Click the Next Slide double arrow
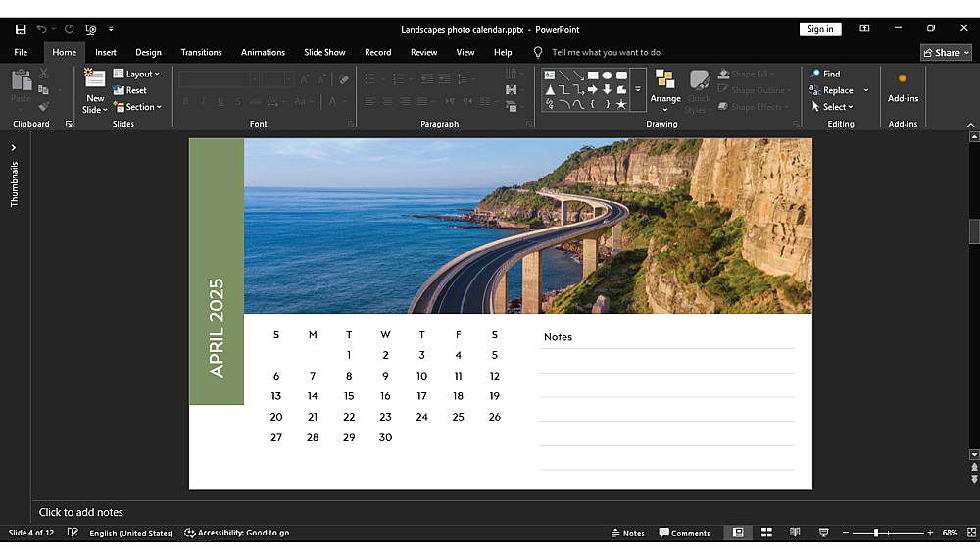Screen dimensions: 980x560 click(x=974, y=480)
